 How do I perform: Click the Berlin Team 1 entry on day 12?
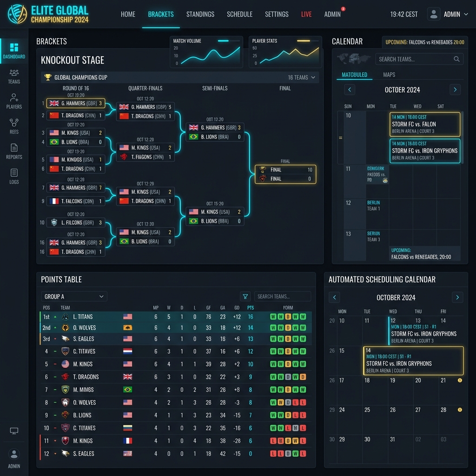coord(373,205)
